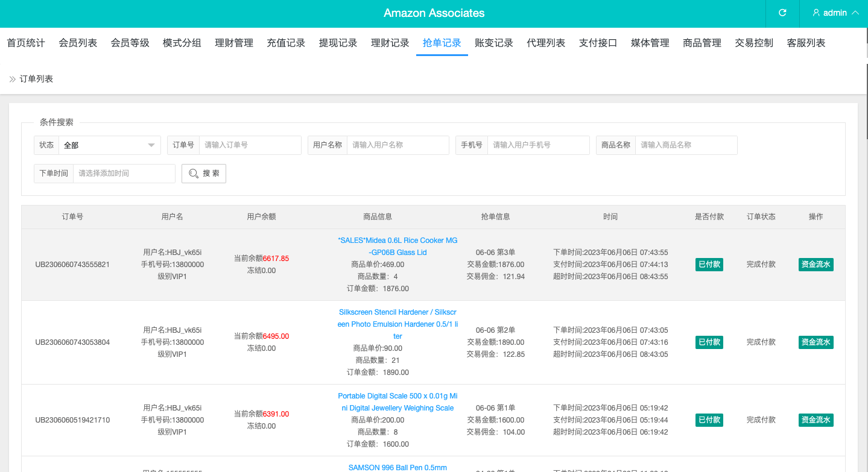Select the 首页统计 navigation item

[x=25, y=42]
